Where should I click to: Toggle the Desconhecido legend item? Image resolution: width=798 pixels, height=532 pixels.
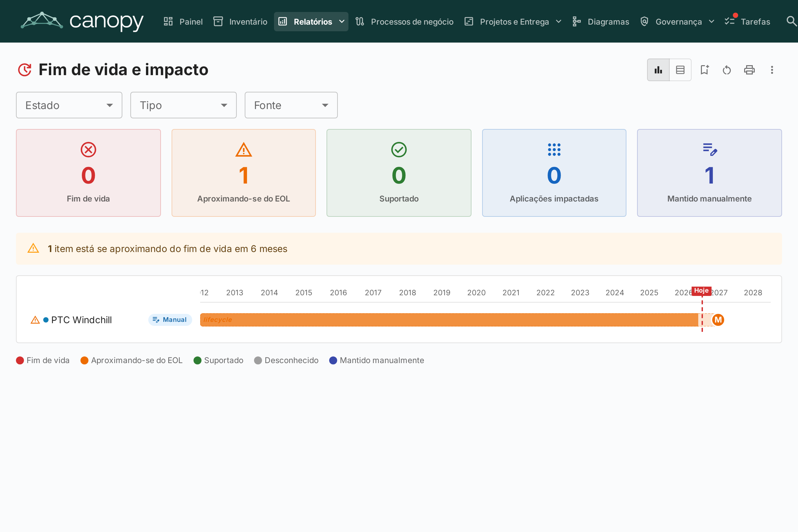click(x=286, y=360)
